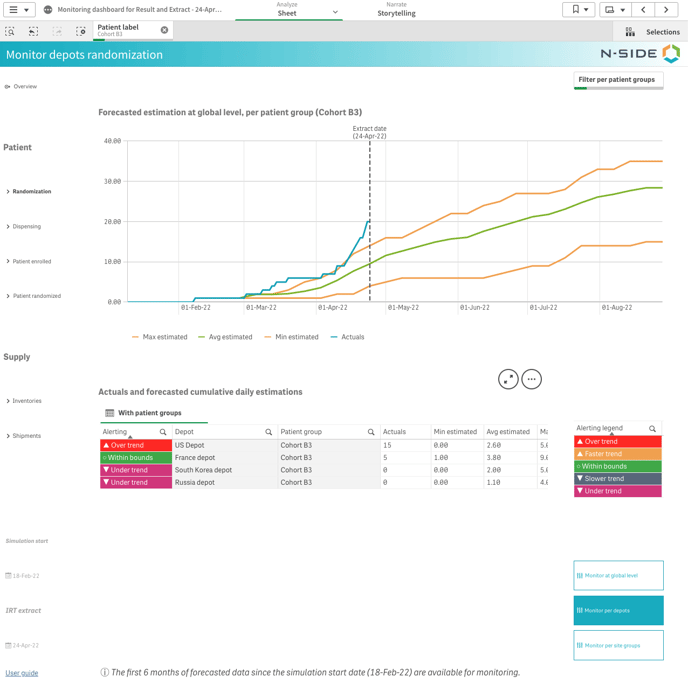
Task: Toggle the Max estimated legend series
Action: tap(159, 337)
